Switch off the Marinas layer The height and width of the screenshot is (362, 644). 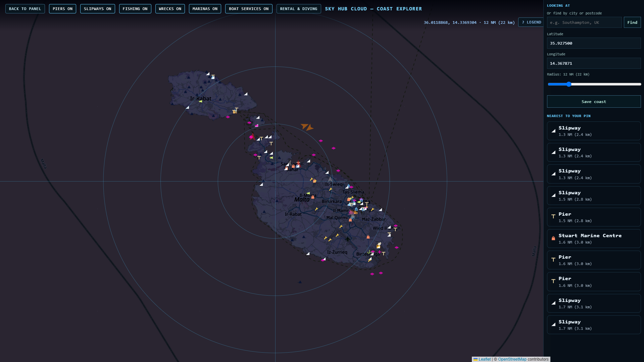205,9
